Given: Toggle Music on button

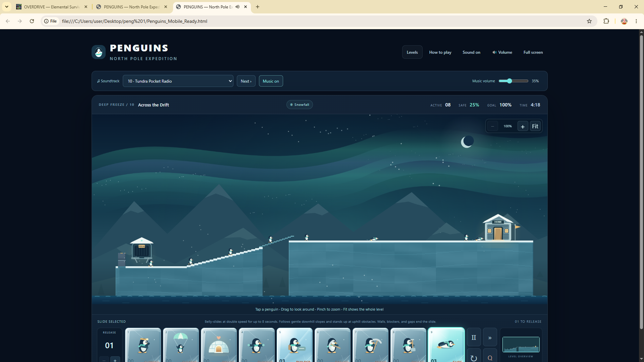Looking at the screenshot, I should coord(271,81).
